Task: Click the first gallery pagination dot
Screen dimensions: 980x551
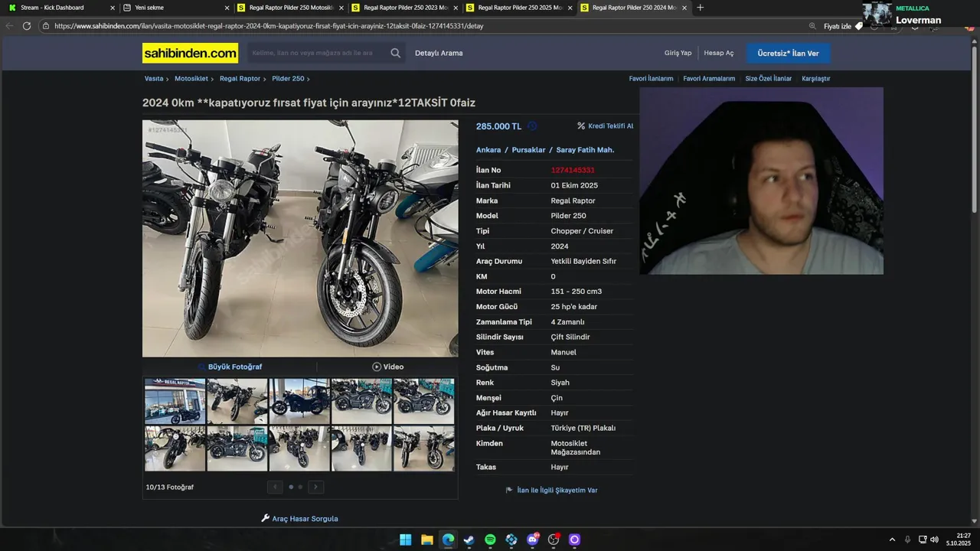Action: click(291, 487)
